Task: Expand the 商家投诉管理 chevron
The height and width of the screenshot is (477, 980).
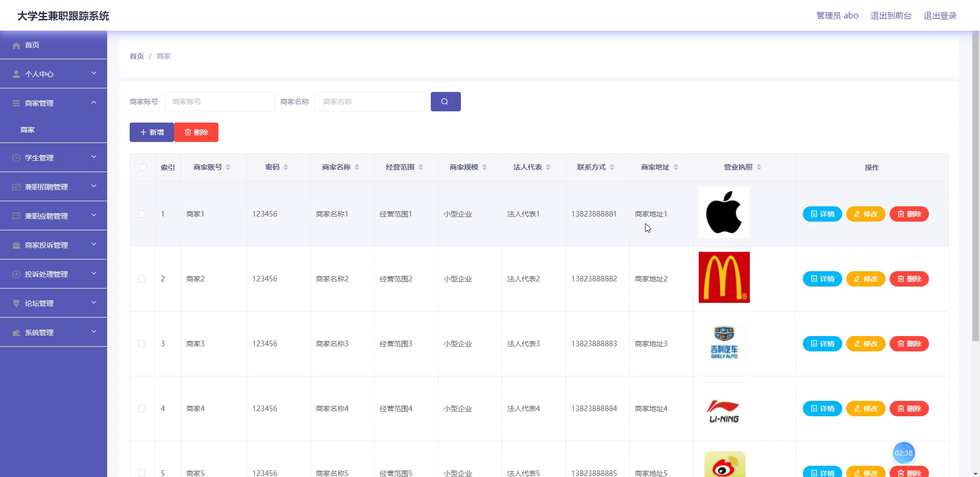Action: pyautogui.click(x=94, y=244)
